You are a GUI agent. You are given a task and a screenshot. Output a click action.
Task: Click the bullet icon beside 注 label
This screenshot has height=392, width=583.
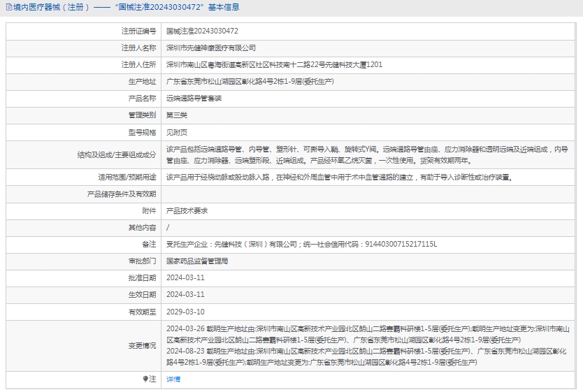coord(145,379)
